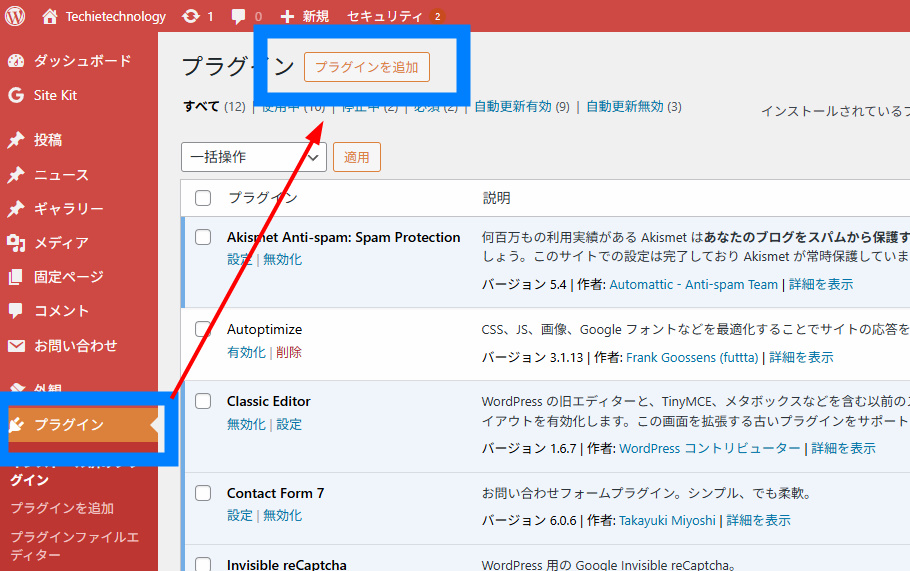910x571 pixels.
Task: Click 詳細を表示 for Akismet
Action: click(x=821, y=284)
